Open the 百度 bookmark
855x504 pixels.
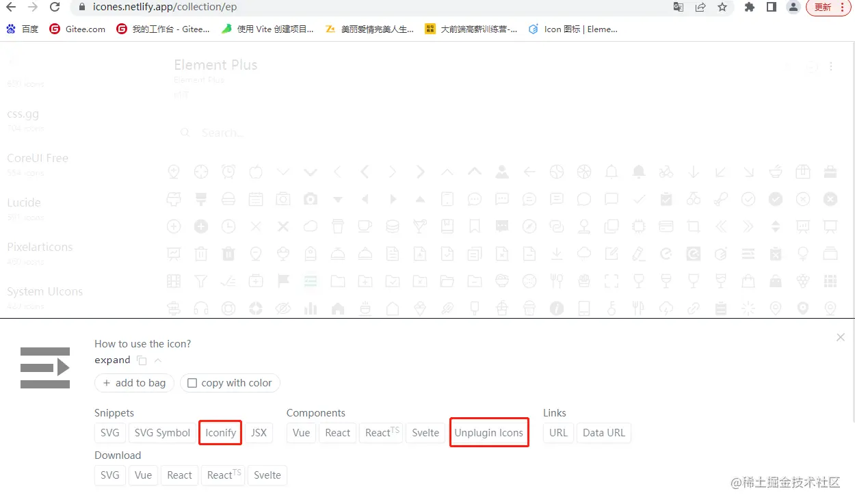pyautogui.click(x=23, y=29)
